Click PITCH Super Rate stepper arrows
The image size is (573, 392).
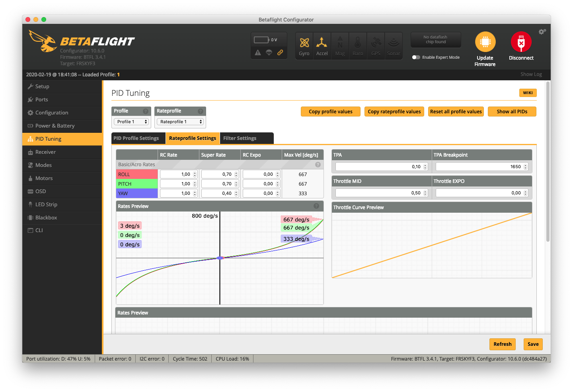(x=236, y=184)
